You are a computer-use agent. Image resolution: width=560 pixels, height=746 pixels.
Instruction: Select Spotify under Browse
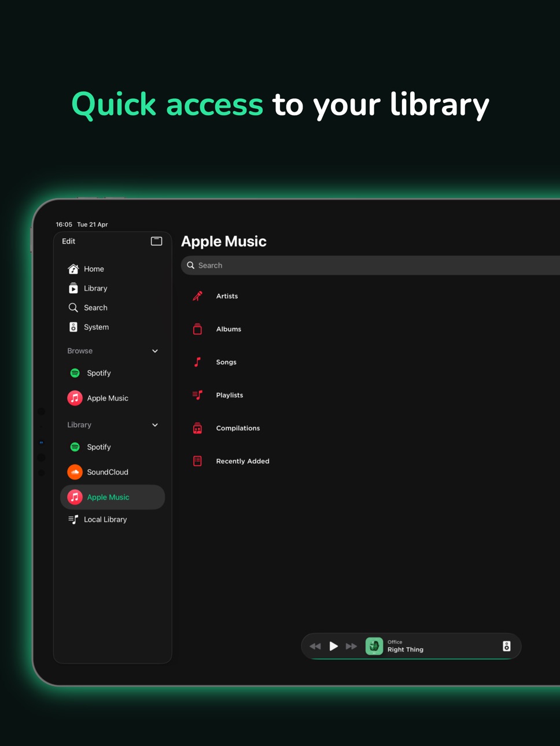pyautogui.click(x=112, y=373)
